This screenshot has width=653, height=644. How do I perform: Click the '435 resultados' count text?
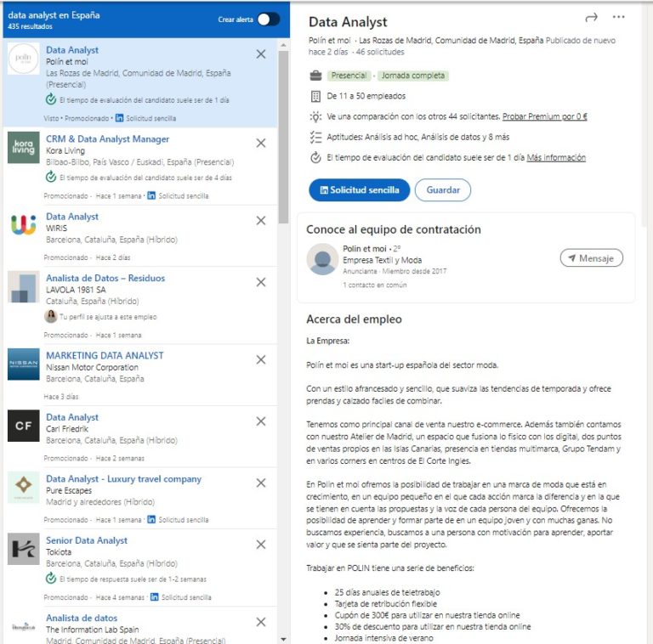(30, 26)
